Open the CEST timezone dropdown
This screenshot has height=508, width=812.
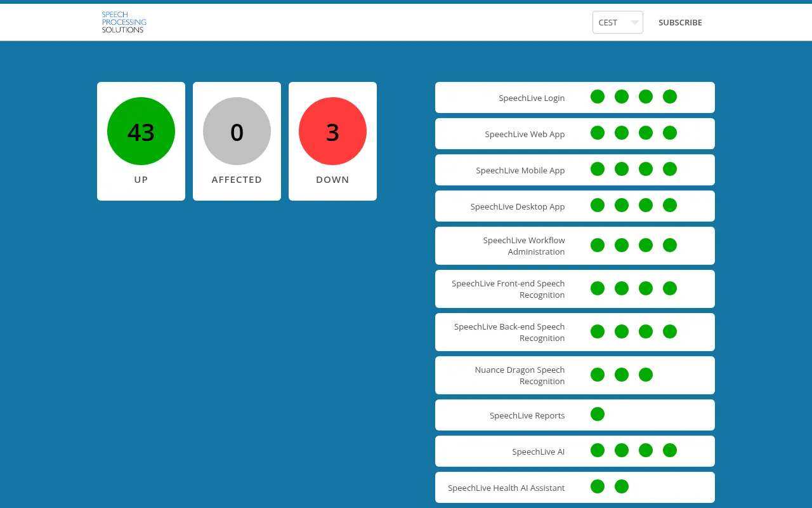pyautogui.click(x=618, y=22)
